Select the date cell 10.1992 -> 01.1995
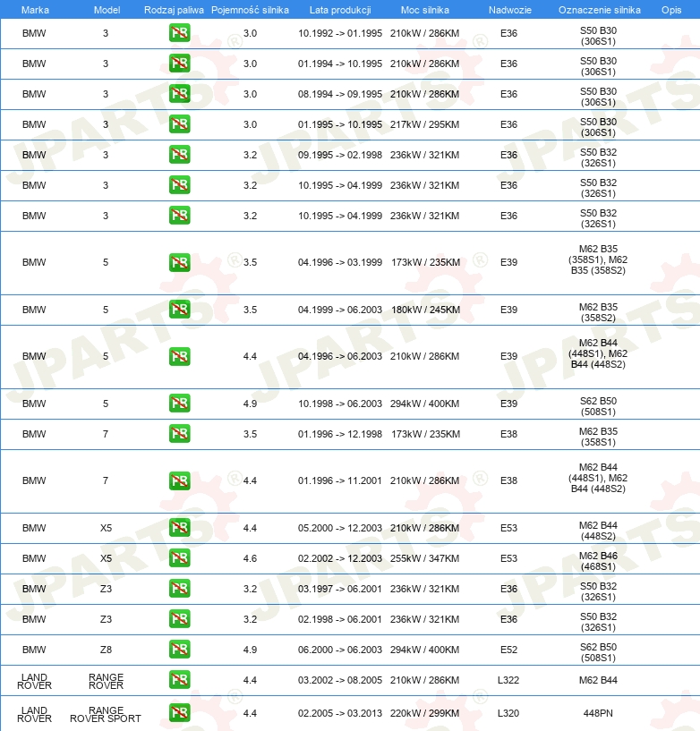The image size is (700, 731). tap(340, 33)
